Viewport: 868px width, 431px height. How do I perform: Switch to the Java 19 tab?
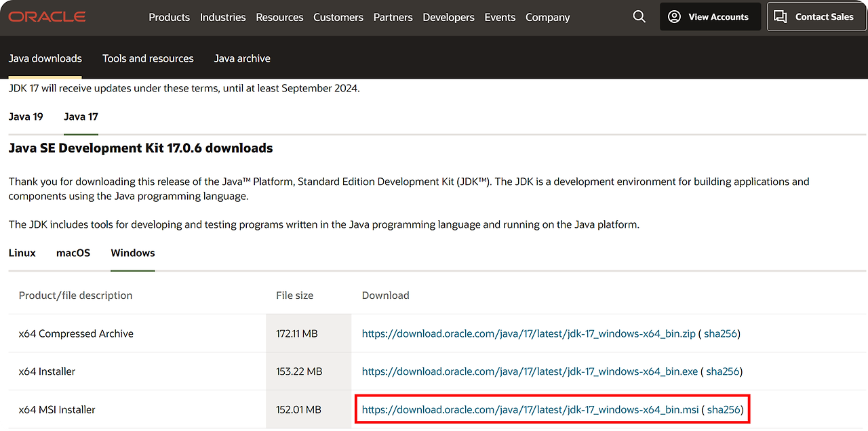pyautogui.click(x=26, y=117)
